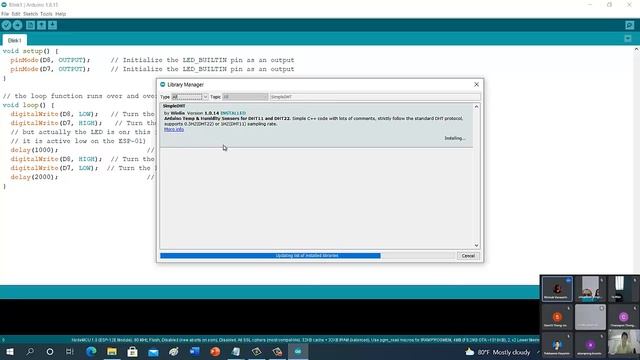The height and width of the screenshot is (360, 640).
Task: Click the New sketch toolbar icon
Action: click(x=30, y=25)
